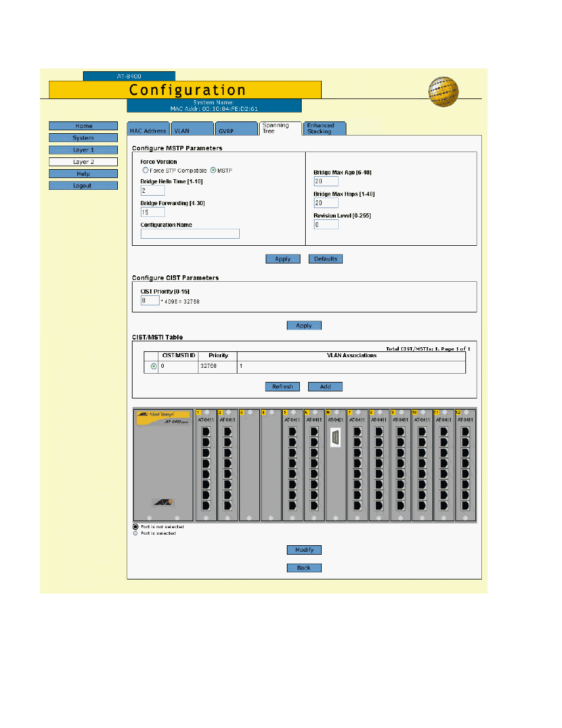Screen dimensions: 562x728
Task: Select the top port on slot 10 card
Action: pyautogui.click(x=422, y=431)
